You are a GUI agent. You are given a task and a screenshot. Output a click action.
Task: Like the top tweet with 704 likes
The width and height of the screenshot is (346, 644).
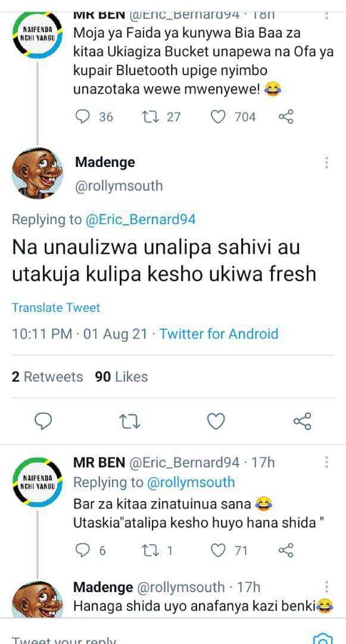232,117
